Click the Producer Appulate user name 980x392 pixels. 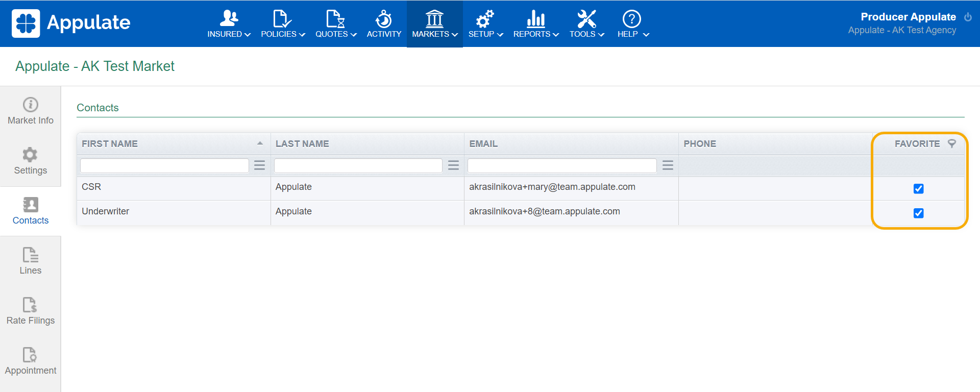coord(908,17)
